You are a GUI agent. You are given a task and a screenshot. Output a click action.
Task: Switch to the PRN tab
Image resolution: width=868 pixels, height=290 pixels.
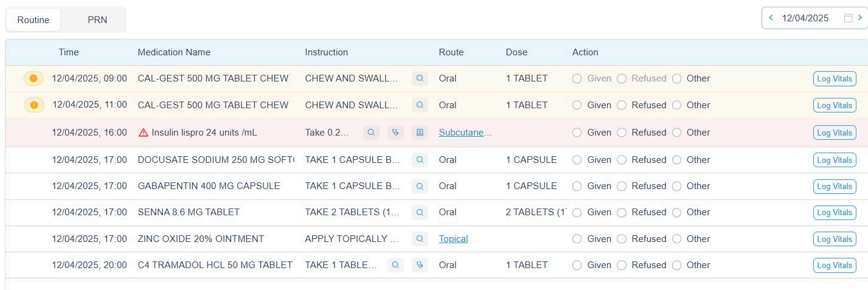97,20
